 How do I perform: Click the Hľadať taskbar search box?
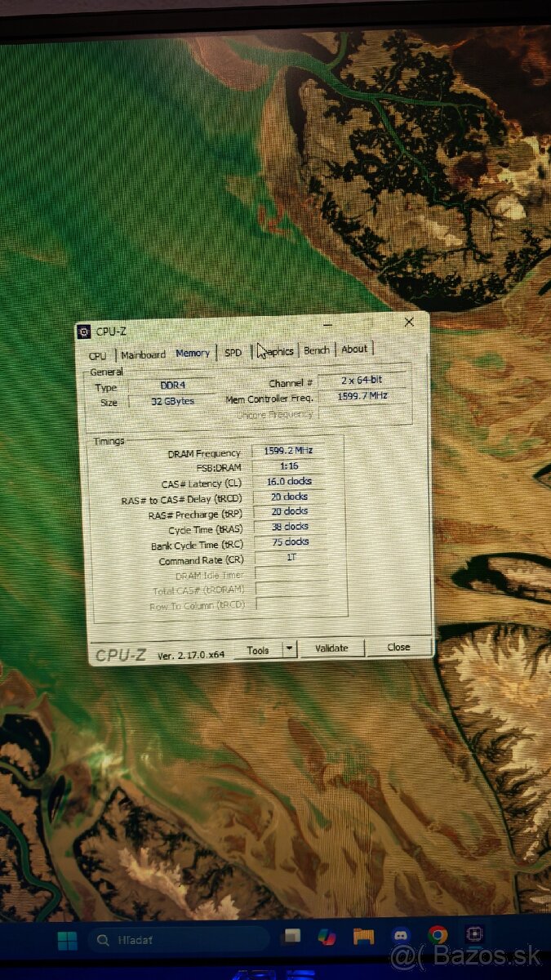click(179, 940)
